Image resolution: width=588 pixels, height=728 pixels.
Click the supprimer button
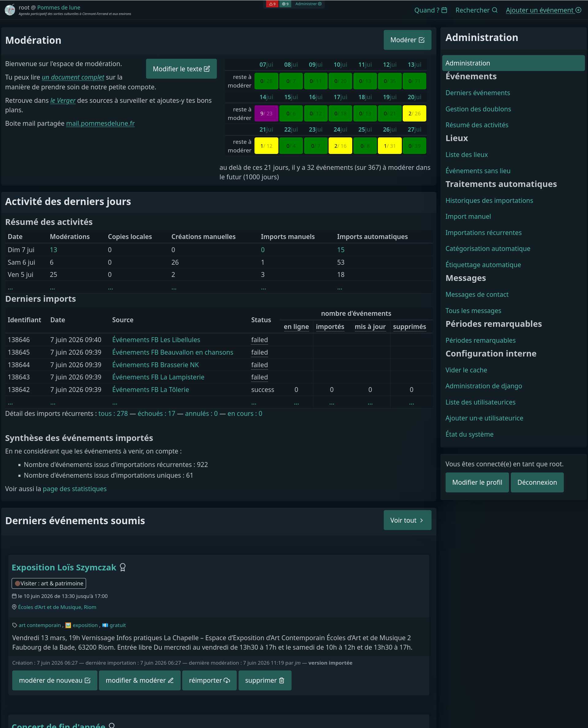click(x=265, y=681)
